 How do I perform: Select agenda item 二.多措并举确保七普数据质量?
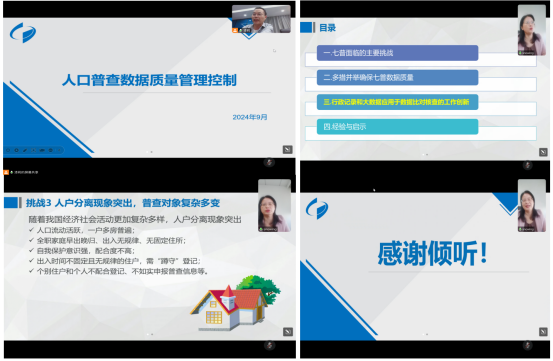(397, 78)
